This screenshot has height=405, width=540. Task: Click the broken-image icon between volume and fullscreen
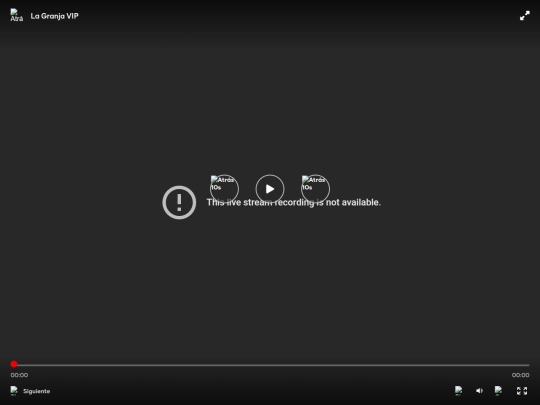498,391
